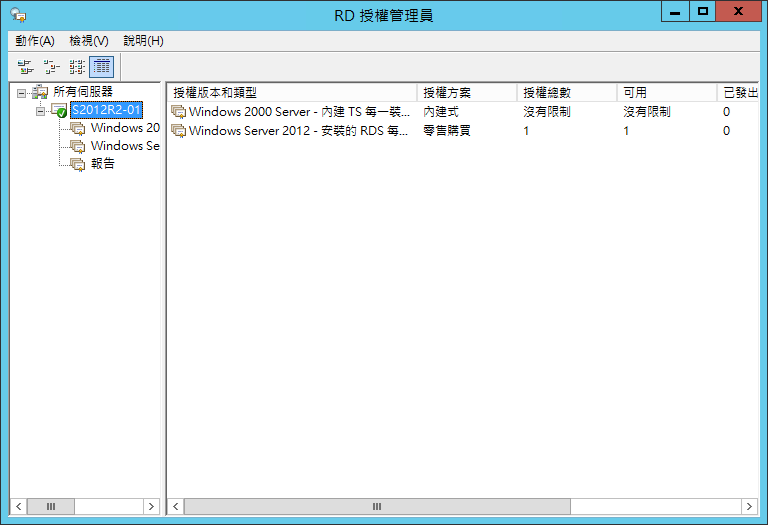
Task: Click the Windows 2000 Server row license icon
Action: (179, 112)
